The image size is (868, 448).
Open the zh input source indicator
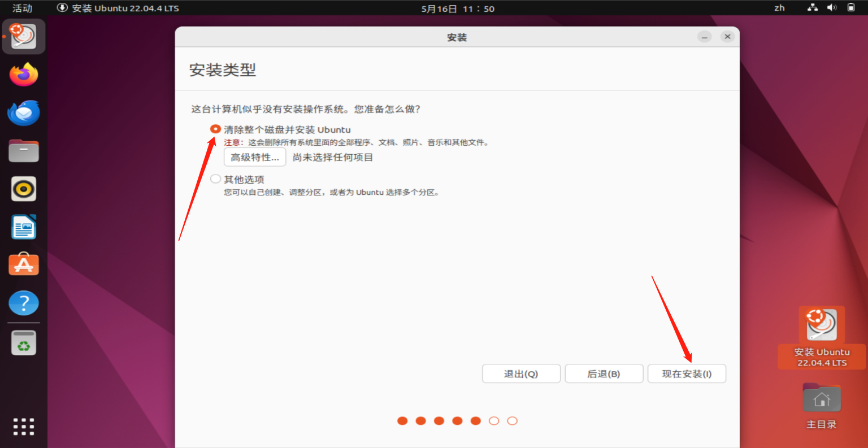coord(779,8)
